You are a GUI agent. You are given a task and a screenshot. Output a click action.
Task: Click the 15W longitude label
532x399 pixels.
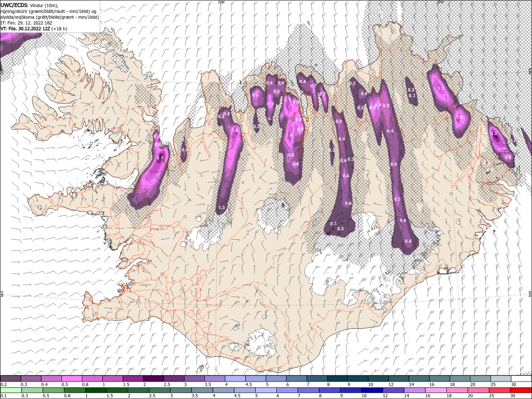click(440, 2)
